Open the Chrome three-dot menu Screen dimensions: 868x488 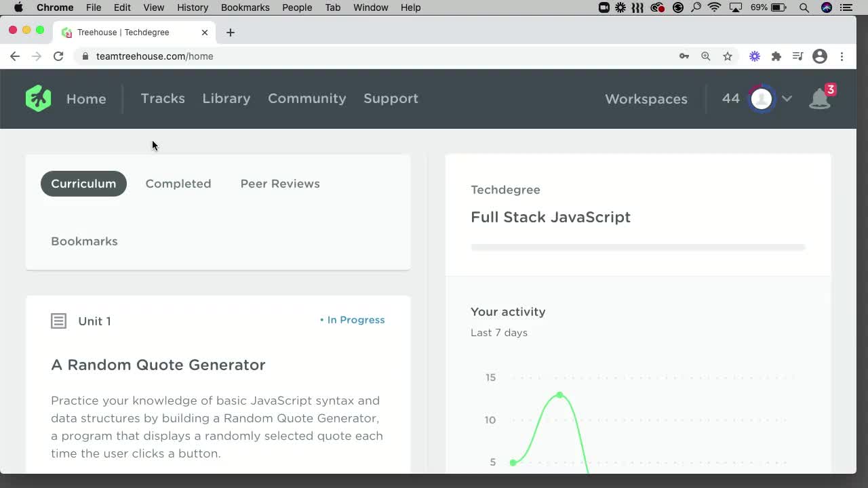click(842, 56)
